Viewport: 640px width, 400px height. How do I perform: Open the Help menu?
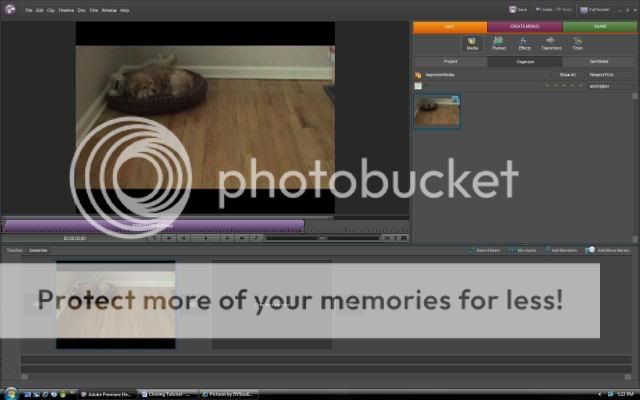click(x=125, y=10)
